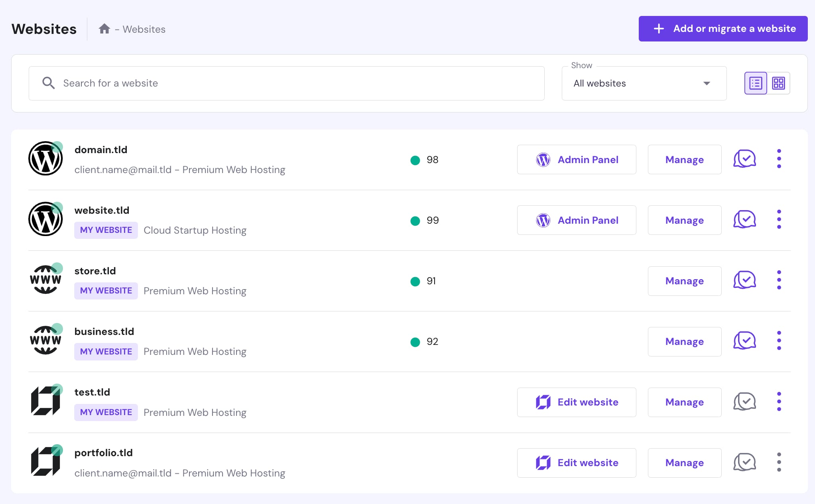Click the Hostinger builder icon next to test.tld
Image resolution: width=815 pixels, height=504 pixels.
tap(45, 401)
